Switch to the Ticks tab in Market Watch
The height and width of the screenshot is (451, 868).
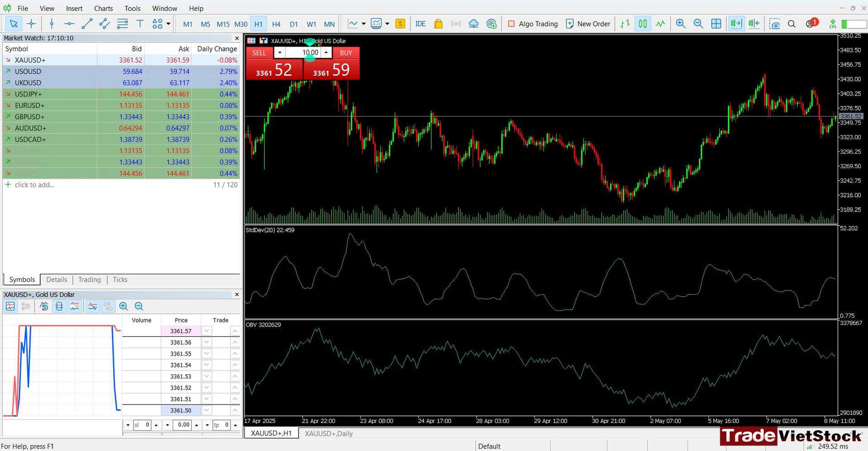[120, 280]
